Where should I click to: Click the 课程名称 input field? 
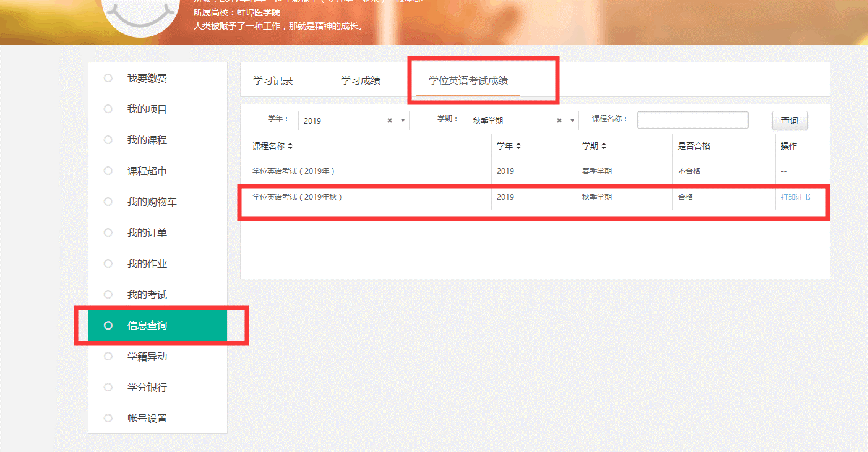[x=692, y=119]
